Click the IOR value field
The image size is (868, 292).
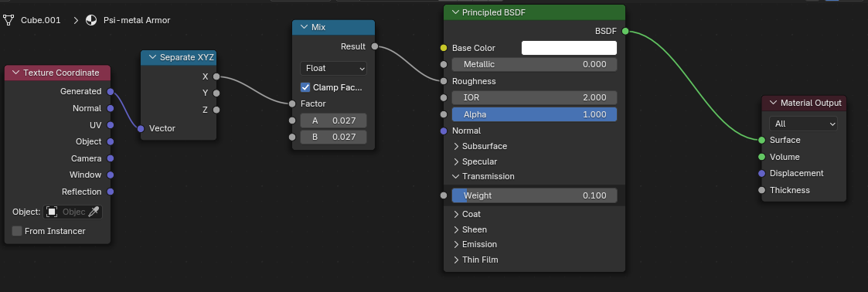pos(534,98)
